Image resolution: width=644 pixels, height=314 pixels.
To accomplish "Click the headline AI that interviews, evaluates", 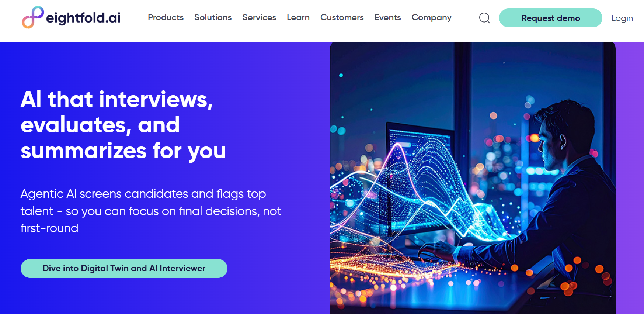I will [123, 125].
